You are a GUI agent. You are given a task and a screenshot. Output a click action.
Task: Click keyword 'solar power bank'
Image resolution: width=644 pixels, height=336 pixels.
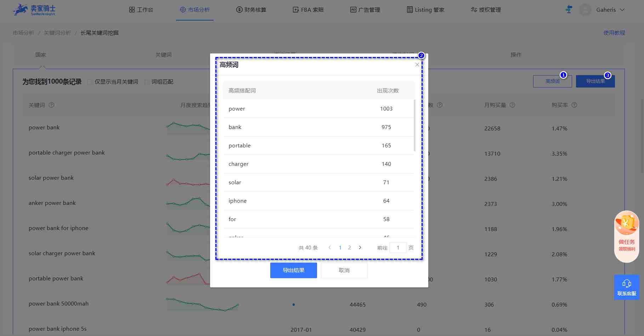51,178
